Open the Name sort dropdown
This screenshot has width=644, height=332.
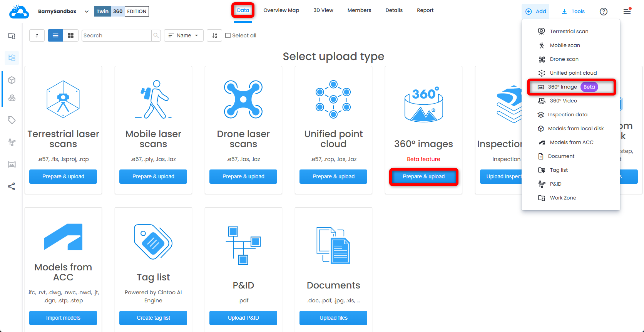(x=184, y=35)
